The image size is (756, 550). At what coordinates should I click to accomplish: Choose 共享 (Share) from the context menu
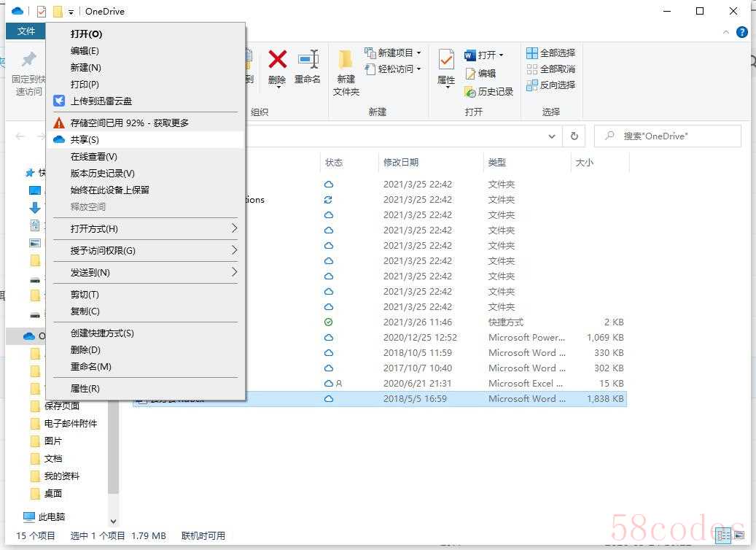85,139
